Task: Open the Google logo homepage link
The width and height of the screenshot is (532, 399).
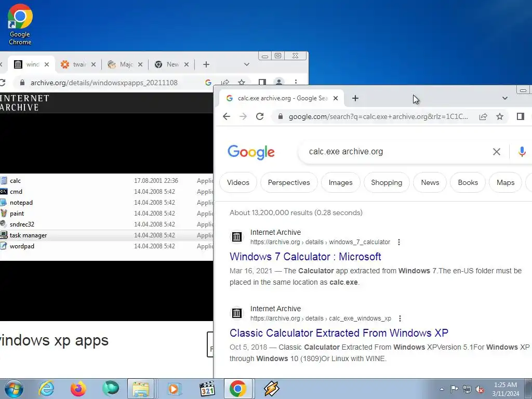Action: [x=251, y=152]
